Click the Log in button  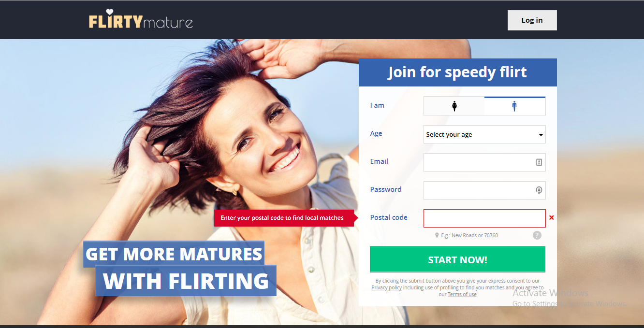(x=532, y=20)
